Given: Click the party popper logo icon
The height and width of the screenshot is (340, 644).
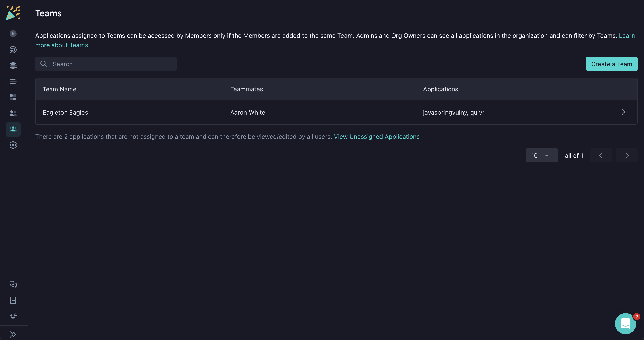Looking at the screenshot, I should pos(13,13).
